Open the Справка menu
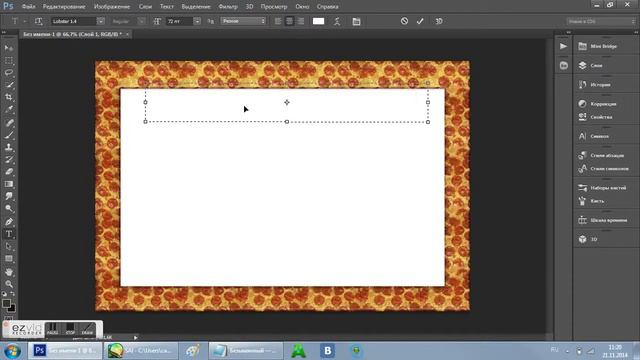Screen dimensions: 640x360 (x=327, y=7)
